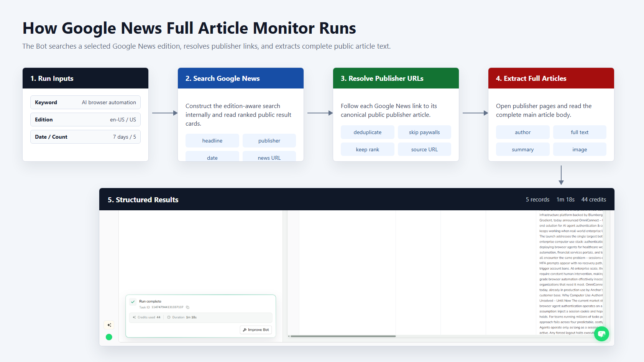Click the '4. Extract Full Articles' header
Image resolution: width=644 pixels, height=362 pixels.
tap(551, 78)
